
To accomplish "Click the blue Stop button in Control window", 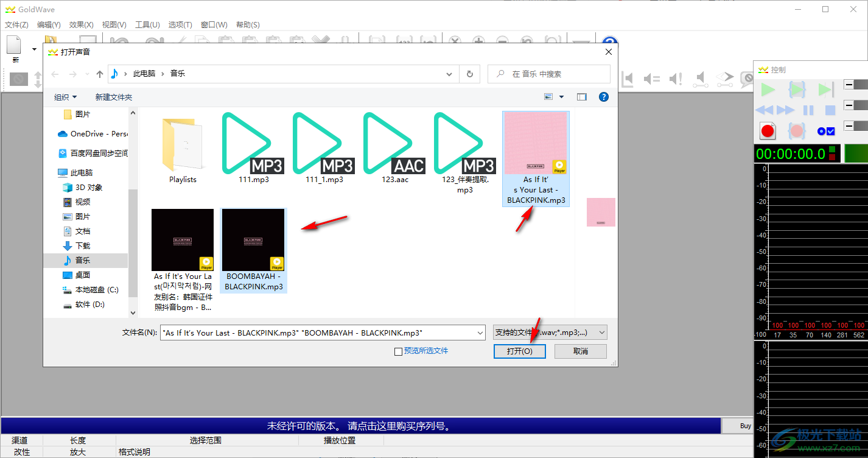I will click(830, 110).
